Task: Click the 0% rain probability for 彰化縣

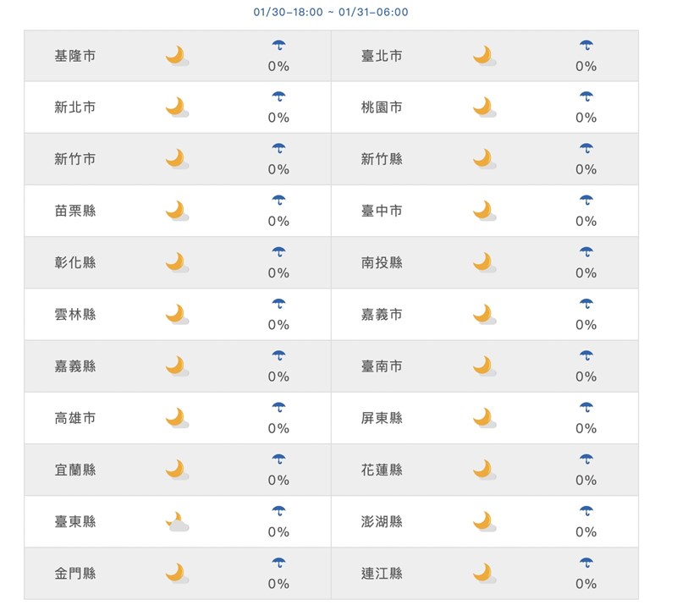Action: (278, 273)
